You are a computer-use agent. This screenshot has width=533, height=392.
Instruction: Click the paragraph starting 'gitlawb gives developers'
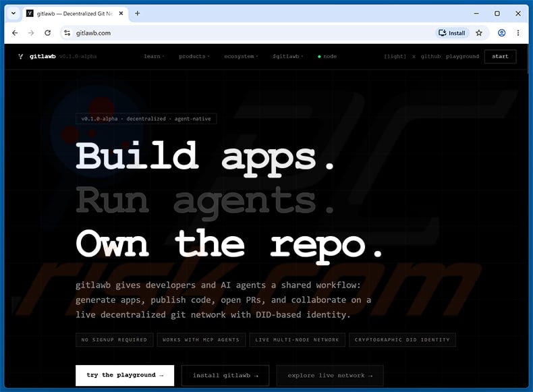pos(223,300)
